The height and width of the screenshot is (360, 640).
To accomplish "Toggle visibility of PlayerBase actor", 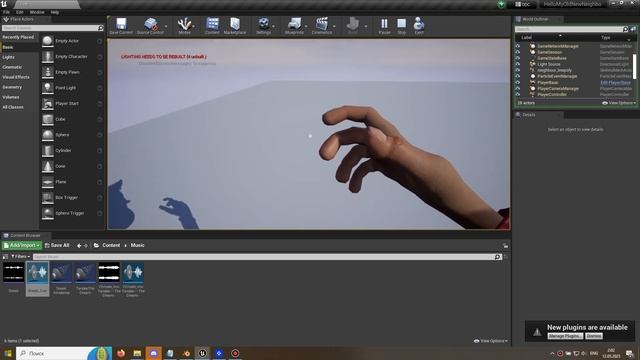I will pyautogui.click(x=518, y=82).
